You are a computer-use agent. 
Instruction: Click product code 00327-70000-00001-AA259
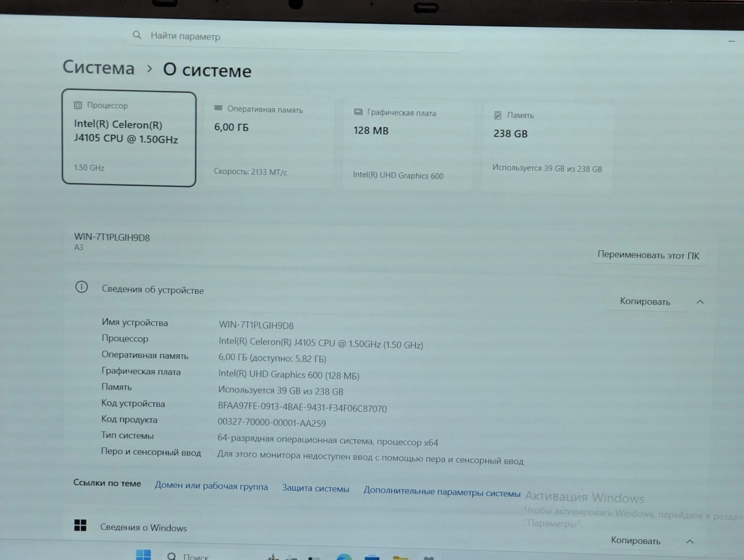(x=272, y=422)
